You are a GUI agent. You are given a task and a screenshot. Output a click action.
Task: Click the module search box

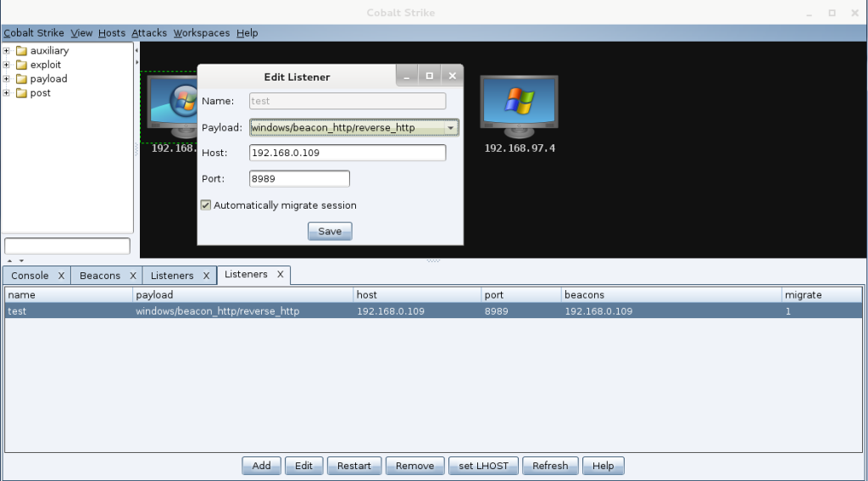pyautogui.click(x=68, y=246)
